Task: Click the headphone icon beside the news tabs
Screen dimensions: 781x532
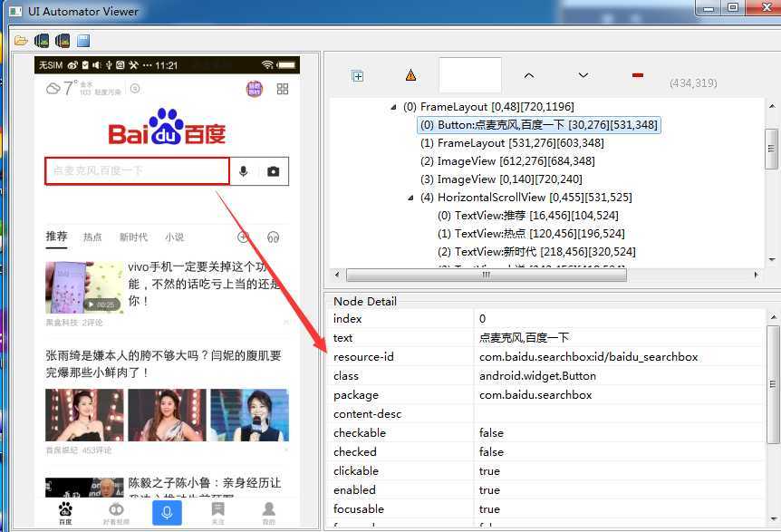Action: pos(273,237)
